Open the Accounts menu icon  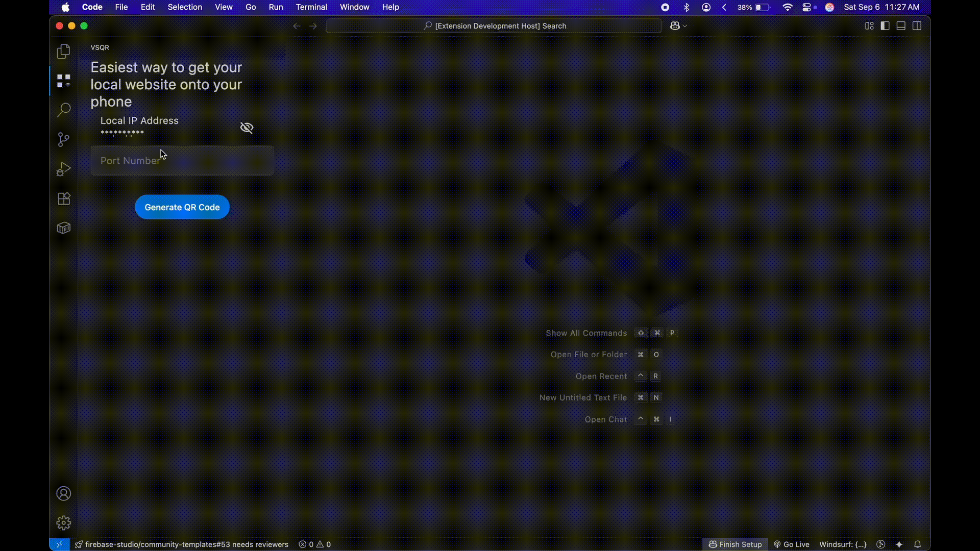tap(63, 493)
